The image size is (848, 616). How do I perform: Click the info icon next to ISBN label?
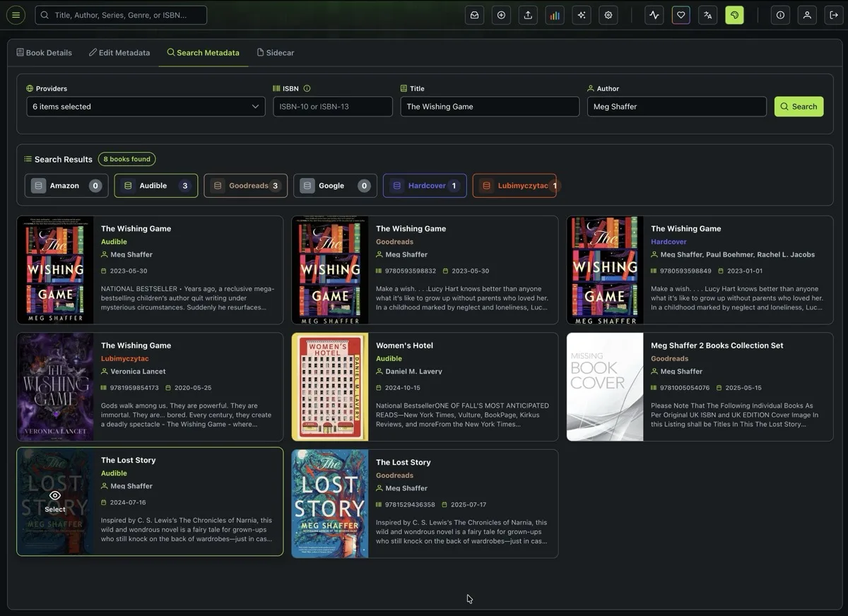pyautogui.click(x=307, y=88)
